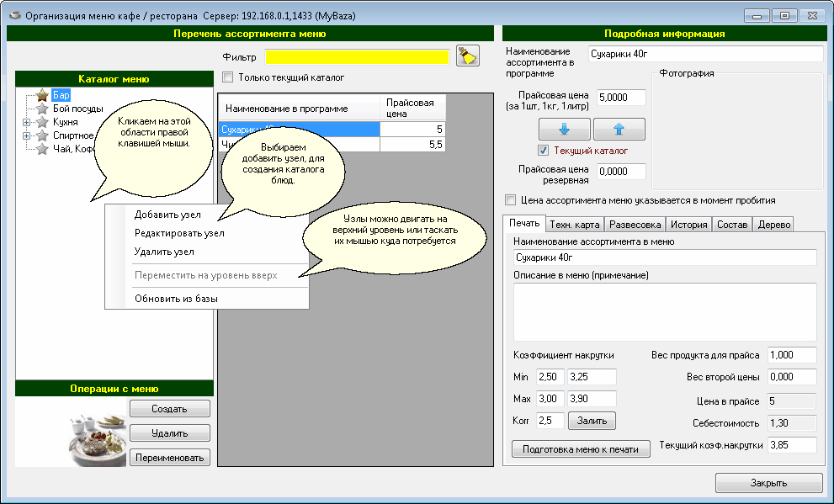Click the star icon beside Кухня
The image size is (834, 504).
42,122
